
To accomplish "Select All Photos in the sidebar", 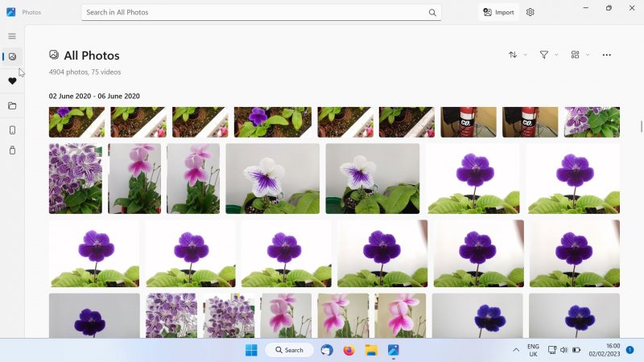I will (x=12, y=56).
